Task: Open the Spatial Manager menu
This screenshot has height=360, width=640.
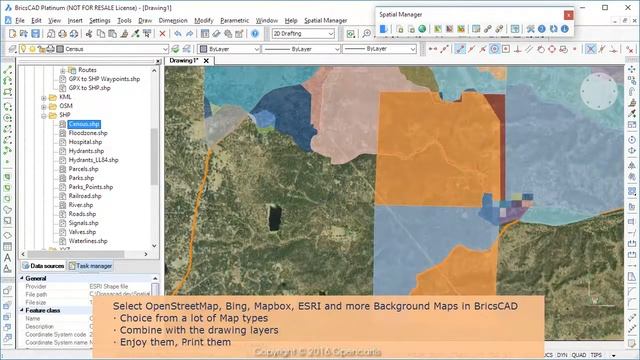Action: (x=326, y=20)
